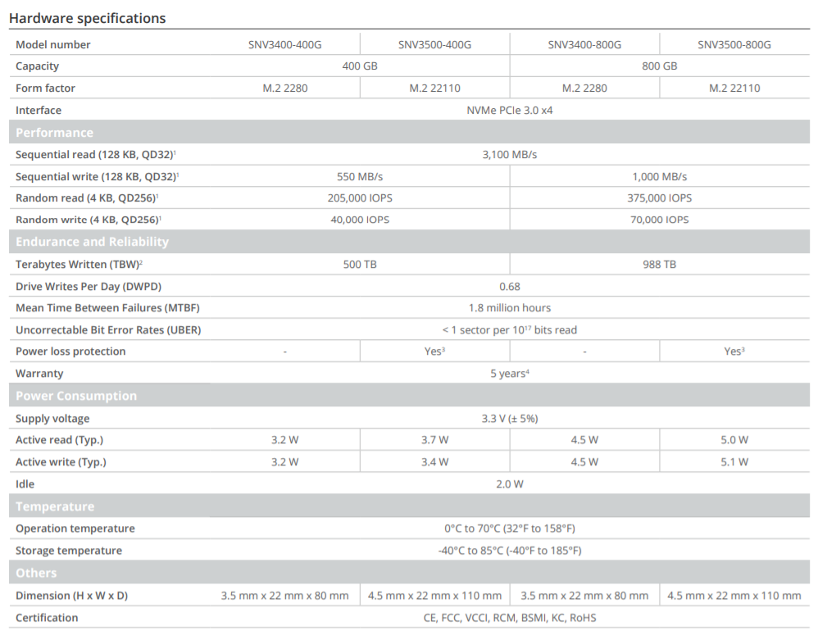Image resolution: width=827 pixels, height=644 pixels.
Task: Select the Storage temperature row label
Action: coord(69,551)
